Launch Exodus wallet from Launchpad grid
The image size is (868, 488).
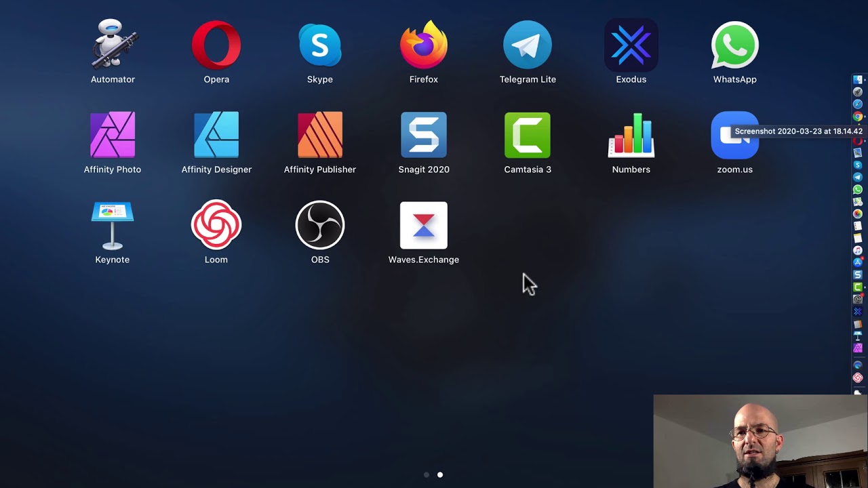(631, 45)
